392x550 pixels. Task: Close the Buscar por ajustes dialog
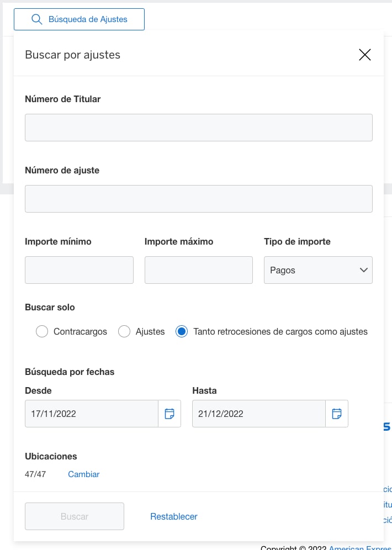tap(365, 55)
